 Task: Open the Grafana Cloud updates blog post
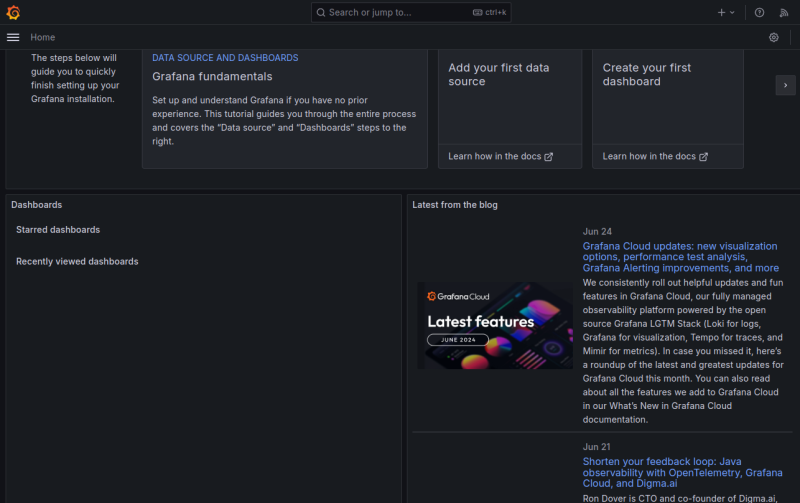[680, 257]
